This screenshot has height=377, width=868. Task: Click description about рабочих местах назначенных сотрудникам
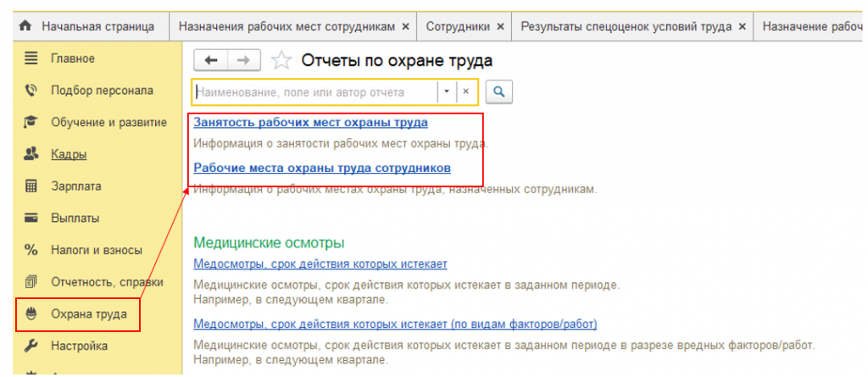click(395, 189)
